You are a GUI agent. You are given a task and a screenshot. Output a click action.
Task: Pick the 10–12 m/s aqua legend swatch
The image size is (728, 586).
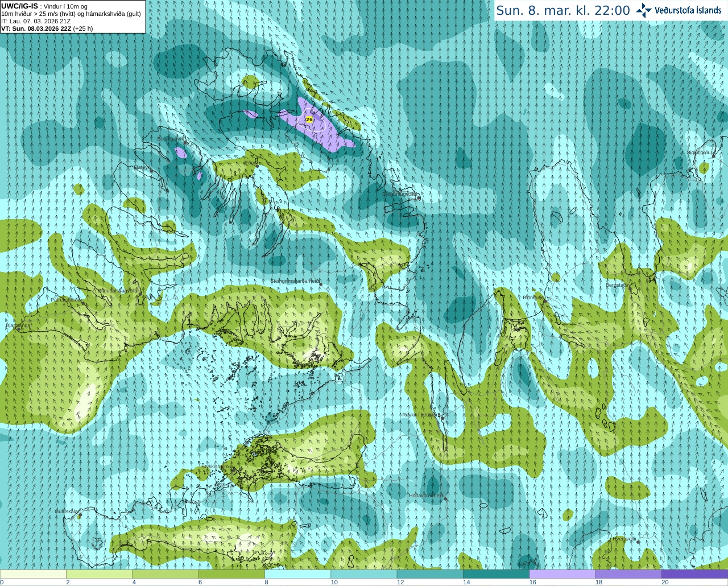(x=363, y=574)
